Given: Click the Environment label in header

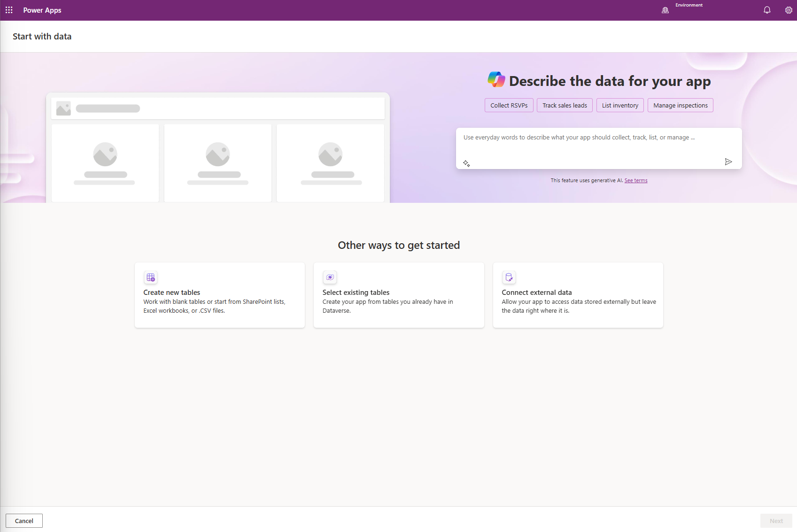Looking at the screenshot, I should pyautogui.click(x=689, y=5).
